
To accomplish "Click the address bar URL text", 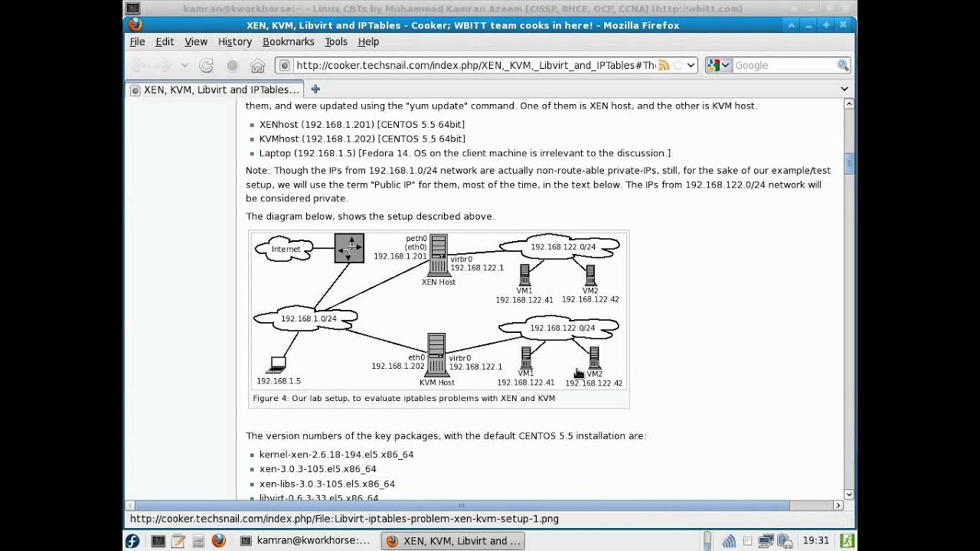I will tap(475, 66).
